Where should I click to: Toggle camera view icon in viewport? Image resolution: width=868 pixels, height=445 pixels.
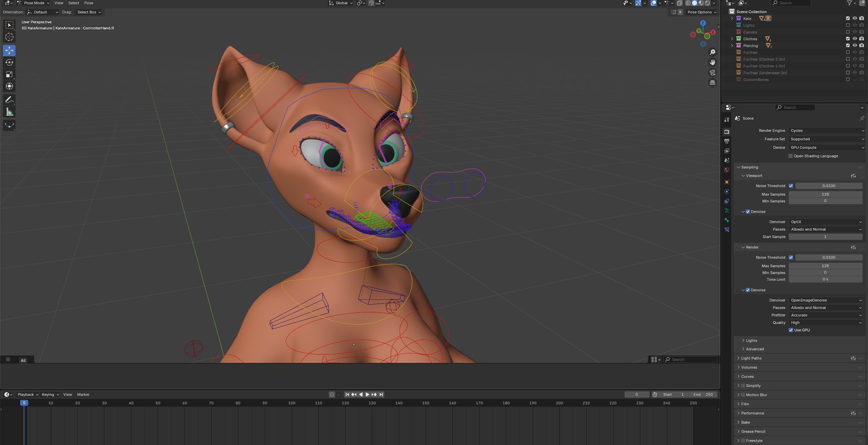coord(712,72)
